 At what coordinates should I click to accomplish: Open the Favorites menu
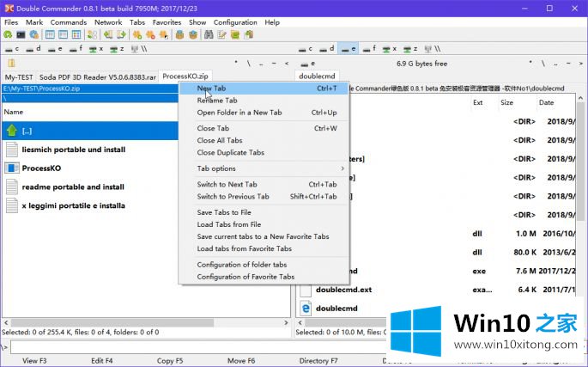click(x=167, y=22)
